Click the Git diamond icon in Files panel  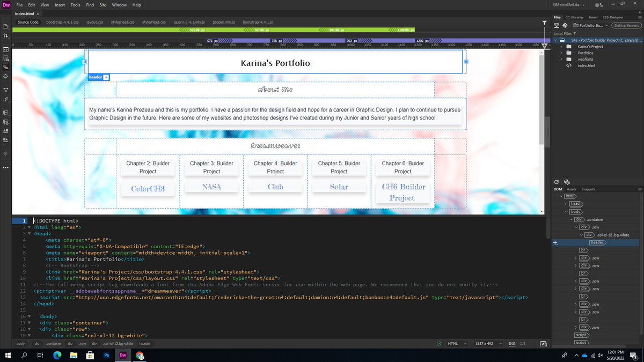click(565, 25)
